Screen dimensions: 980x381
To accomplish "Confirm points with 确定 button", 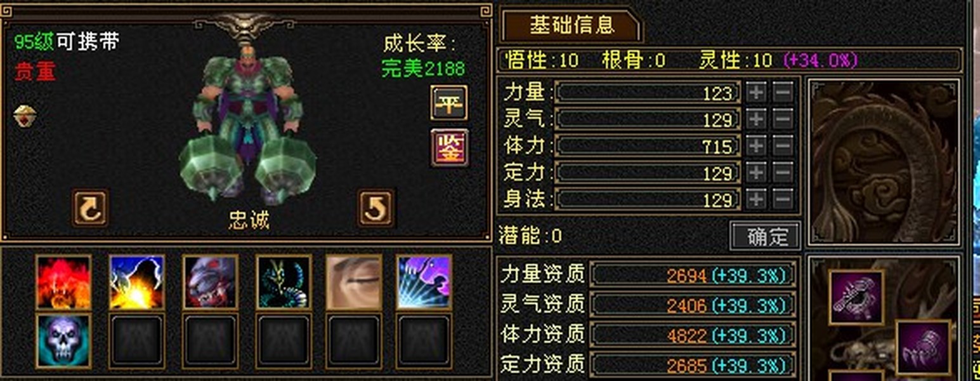I will click(765, 236).
